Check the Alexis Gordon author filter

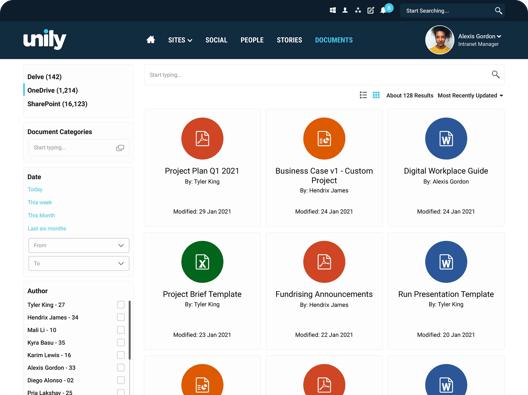coord(121,368)
